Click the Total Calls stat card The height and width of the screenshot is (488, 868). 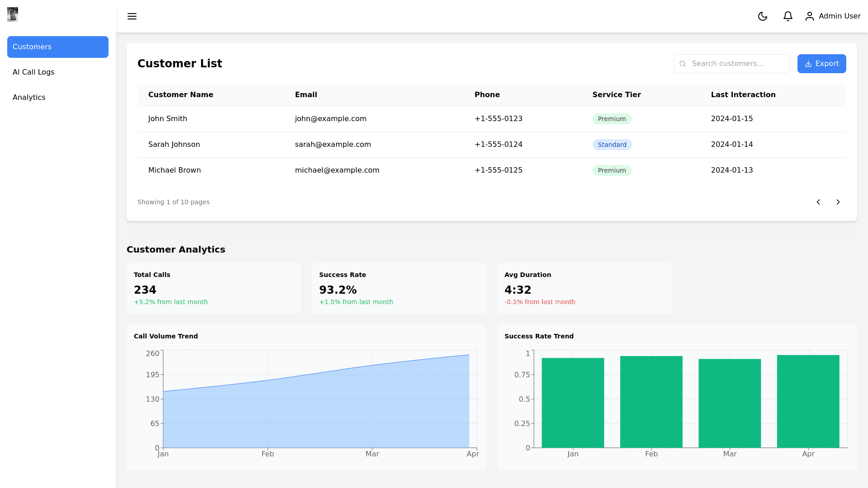[x=213, y=288]
